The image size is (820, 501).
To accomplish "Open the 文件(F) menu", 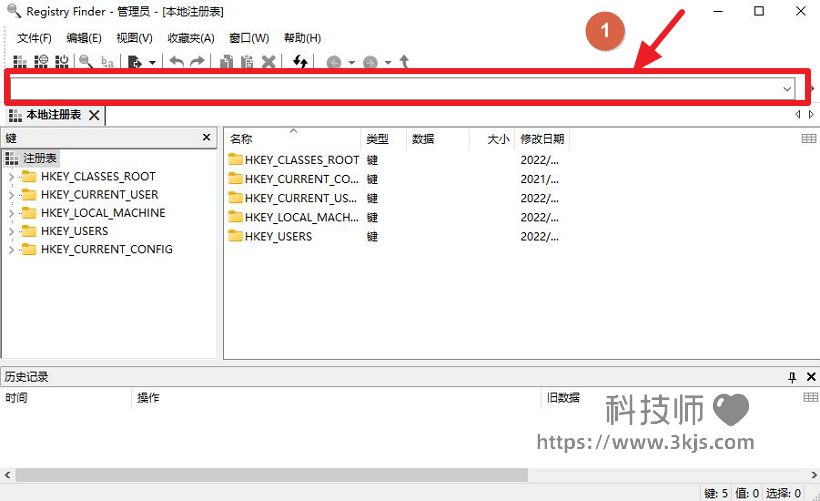I will (x=34, y=38).
